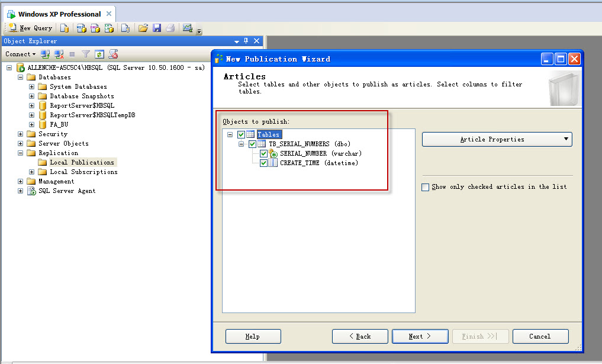Click the New Publication Wizard title icon

(x=219, y=59)
